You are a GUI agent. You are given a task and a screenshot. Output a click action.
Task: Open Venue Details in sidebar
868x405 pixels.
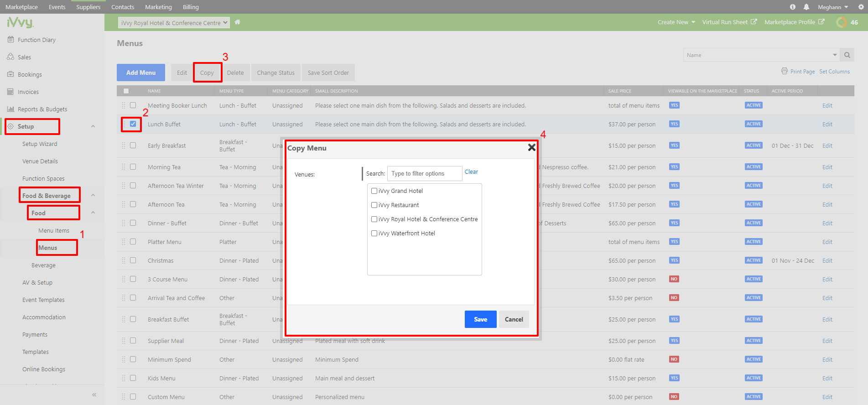[x=40, y=161]
